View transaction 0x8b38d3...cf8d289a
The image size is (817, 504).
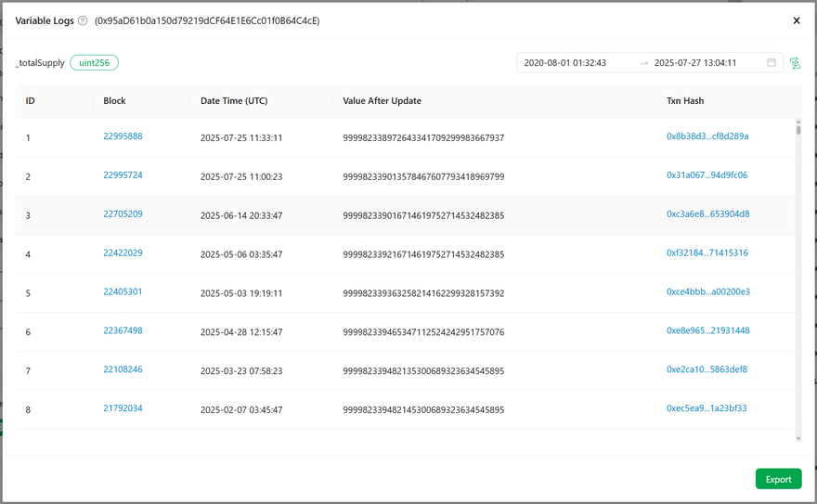(707, 136)
